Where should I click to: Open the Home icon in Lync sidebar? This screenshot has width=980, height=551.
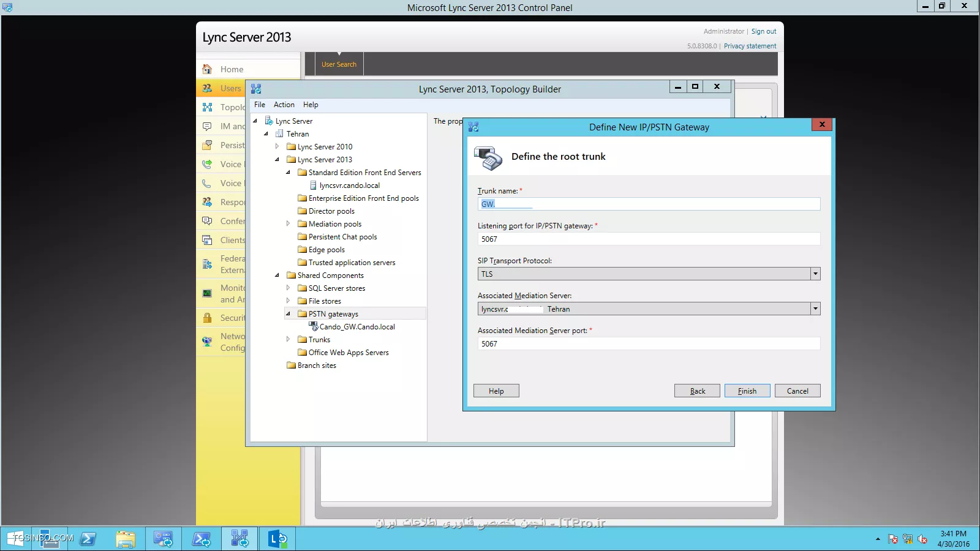pyautogui.click(x=207, y=69)
